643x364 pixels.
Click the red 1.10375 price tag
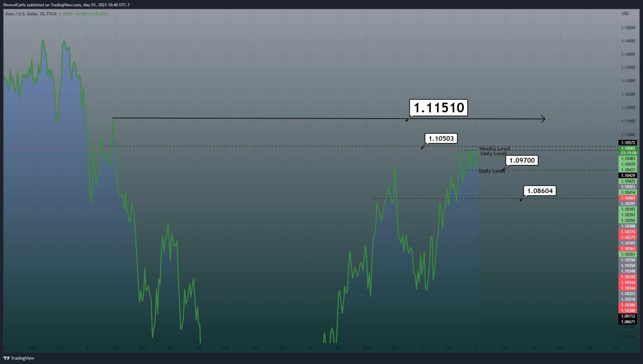(628, 237)
